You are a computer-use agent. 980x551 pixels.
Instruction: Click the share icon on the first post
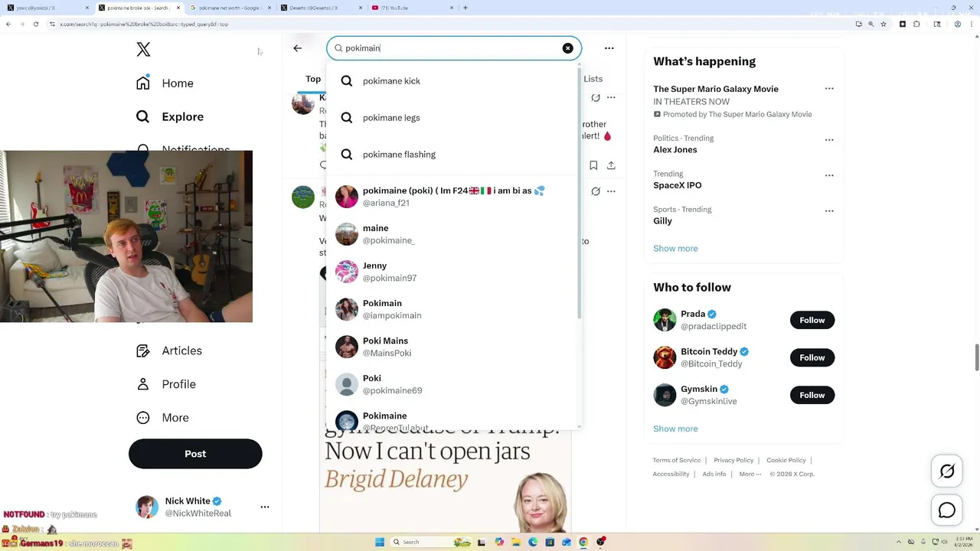[x=611, y=165]
